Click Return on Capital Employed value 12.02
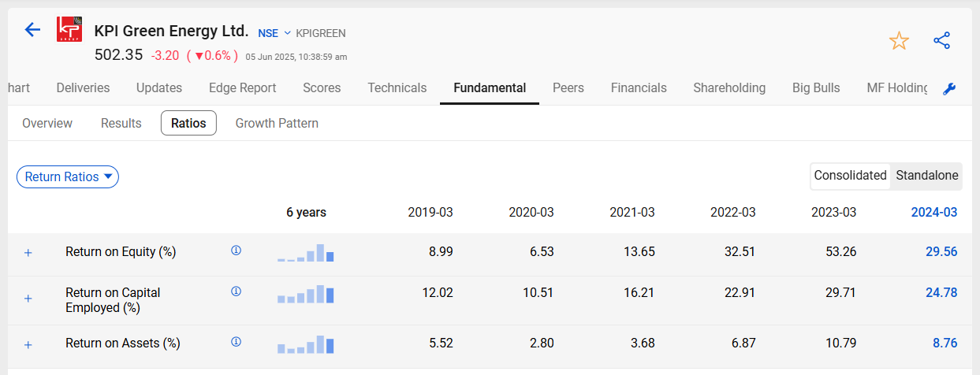The width and height of the screenshot is (980, 375). pyautogui.click(x=438, y=292)
